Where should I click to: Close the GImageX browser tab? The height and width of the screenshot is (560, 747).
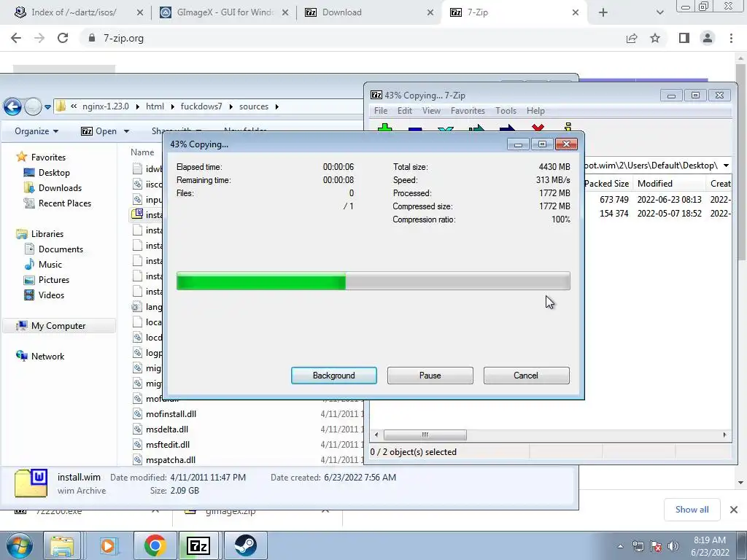click(x=285, y=13)
